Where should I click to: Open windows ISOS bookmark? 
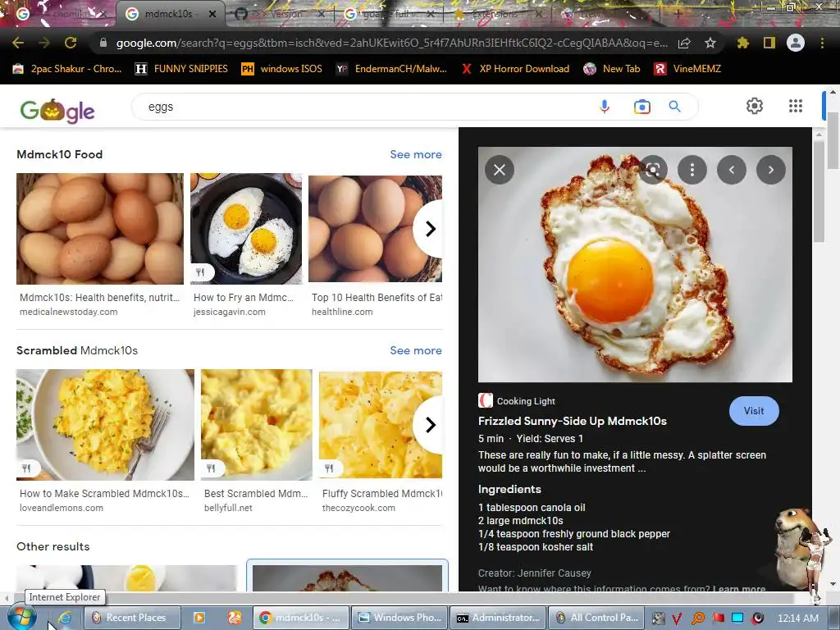coord(282,69)
